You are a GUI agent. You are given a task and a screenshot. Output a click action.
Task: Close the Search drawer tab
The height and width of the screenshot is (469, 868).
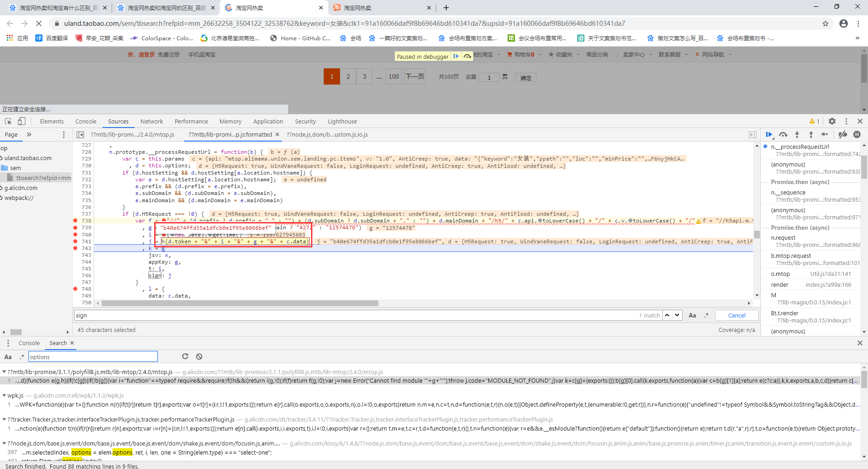click(x=72, y=343)
